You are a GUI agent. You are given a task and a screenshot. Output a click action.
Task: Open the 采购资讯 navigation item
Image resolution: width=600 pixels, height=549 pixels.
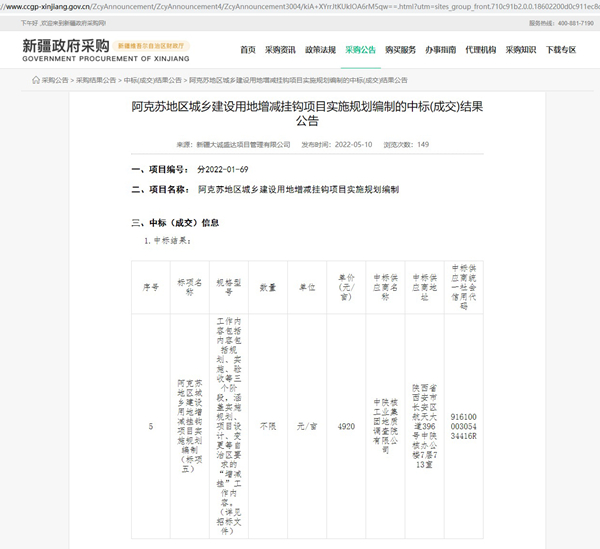click(x=280, y=50)
